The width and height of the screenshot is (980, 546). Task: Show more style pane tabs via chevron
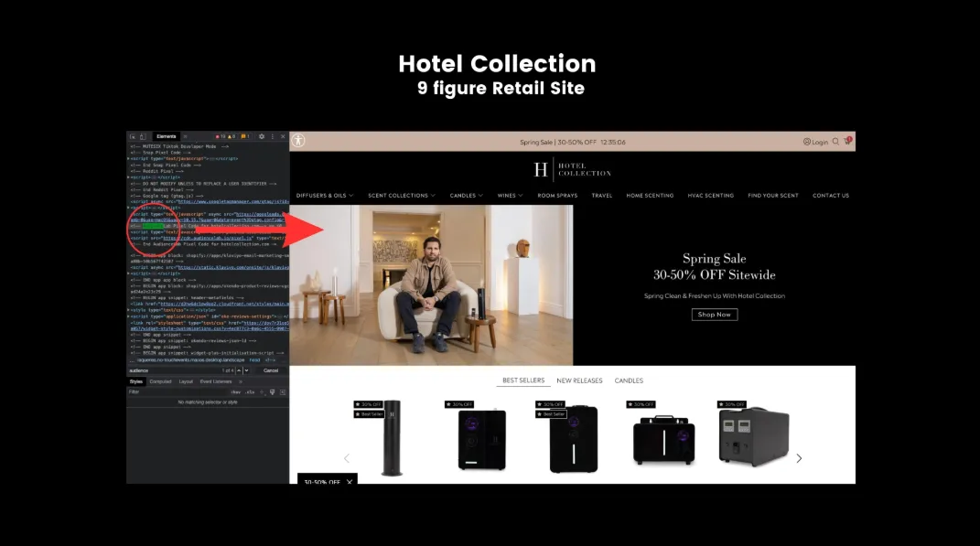point(241,381)
